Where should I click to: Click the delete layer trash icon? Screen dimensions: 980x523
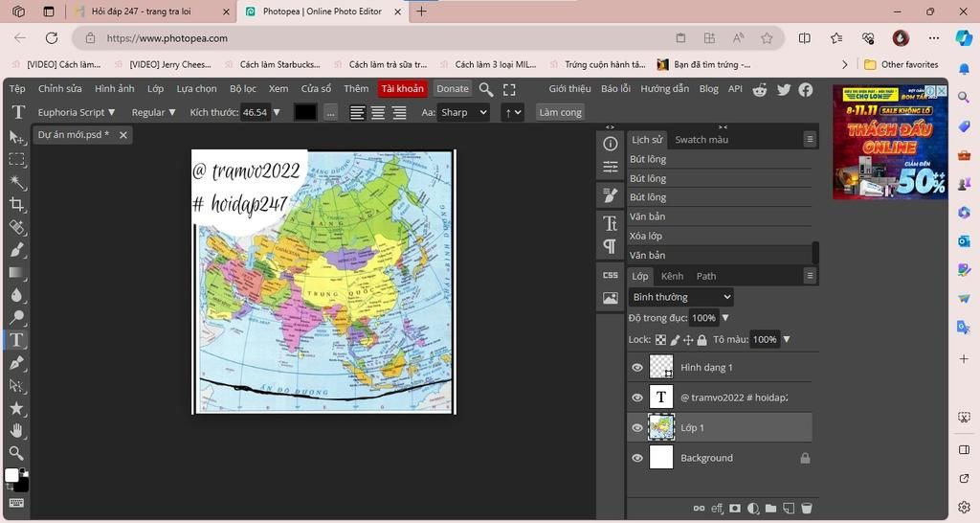(x=806, y=508)
